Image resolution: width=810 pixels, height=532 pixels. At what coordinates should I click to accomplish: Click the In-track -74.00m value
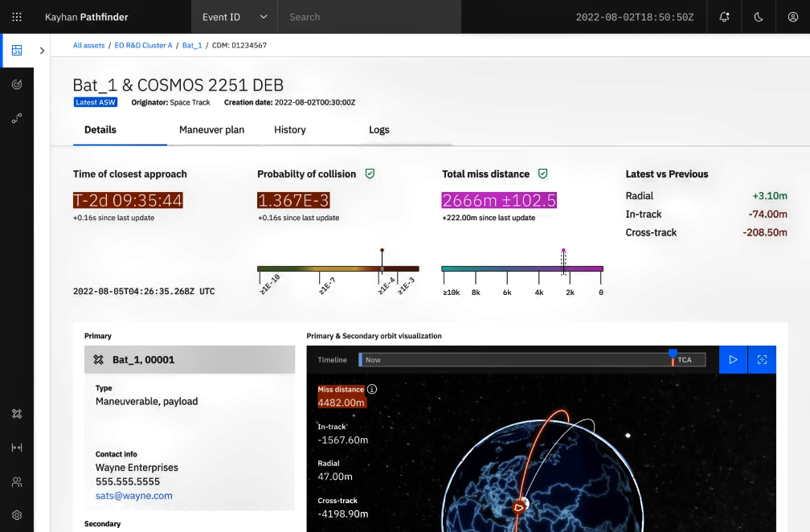coord(767,215)
